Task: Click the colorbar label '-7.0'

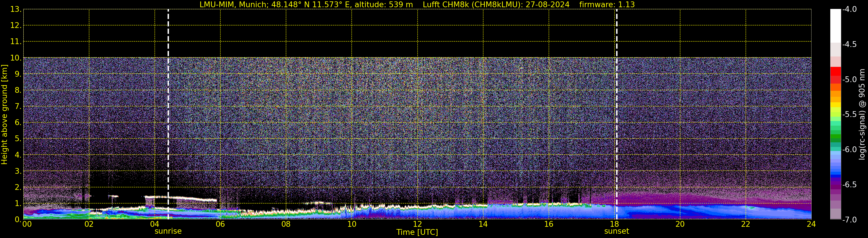Action: (849, 220)
